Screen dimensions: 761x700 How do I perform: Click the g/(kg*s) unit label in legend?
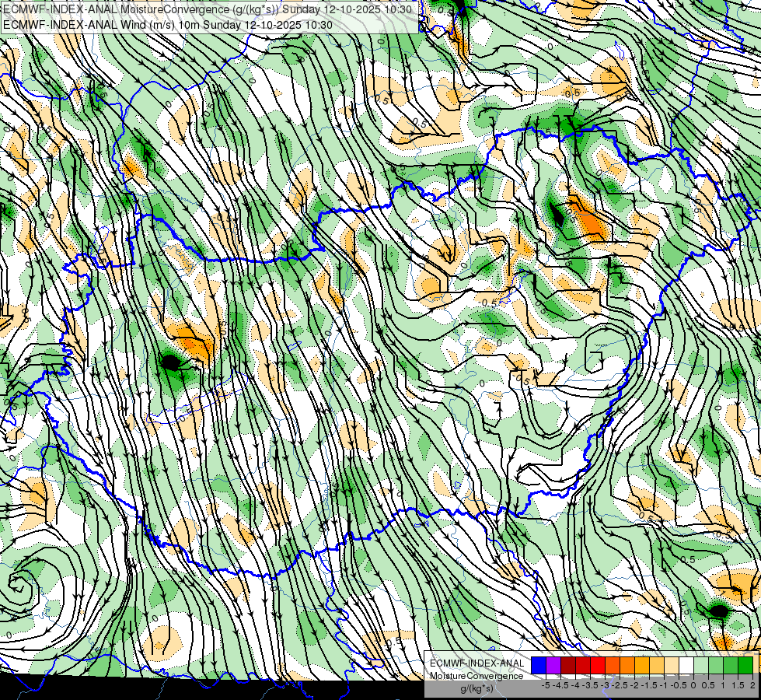click(x=477, y=688)
